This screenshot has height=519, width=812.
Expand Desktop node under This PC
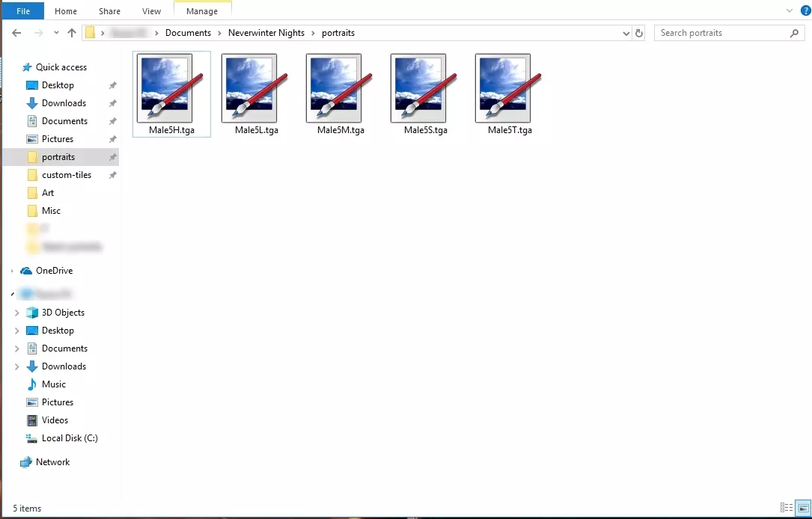click(16, 331)
